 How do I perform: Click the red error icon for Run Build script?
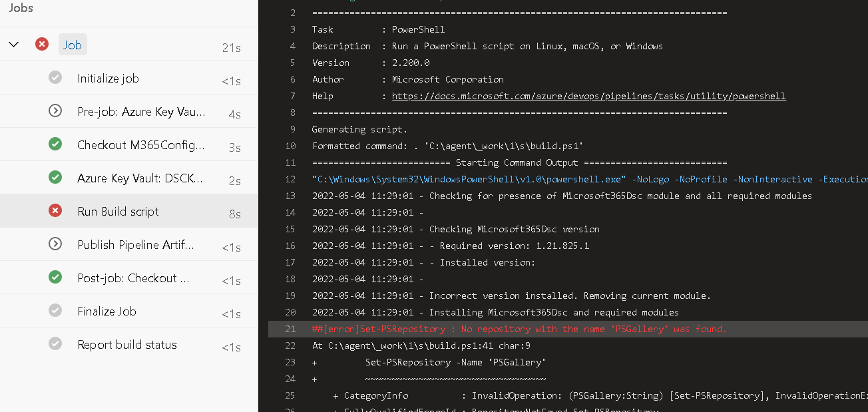click(55, 210)
